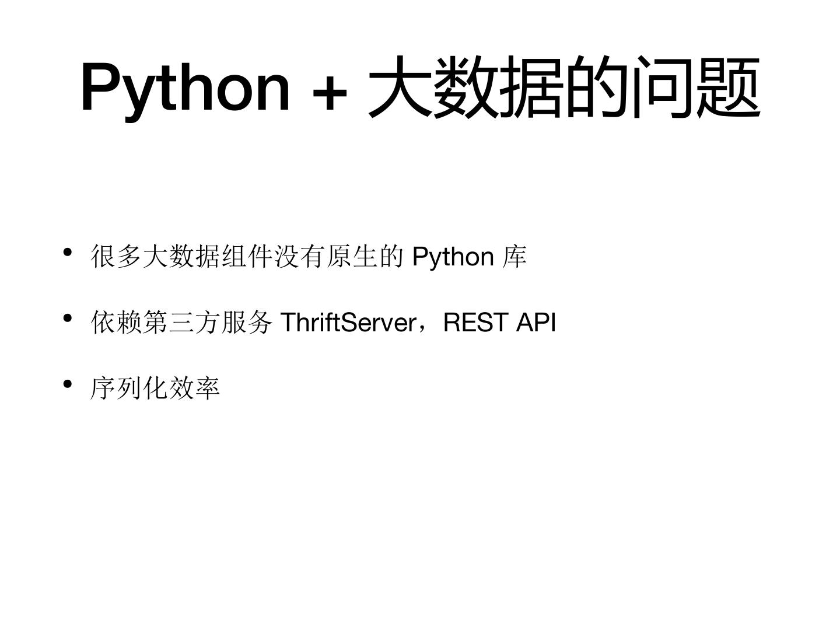840x630 pixels.
Task: Click the word ThriftServer
Action: coord(348,323)
